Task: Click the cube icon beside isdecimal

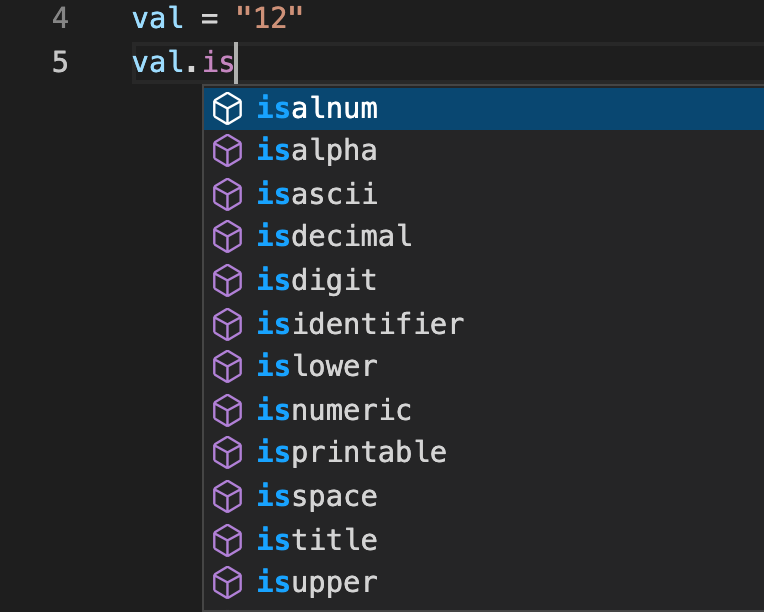Action: coord(228,237)
